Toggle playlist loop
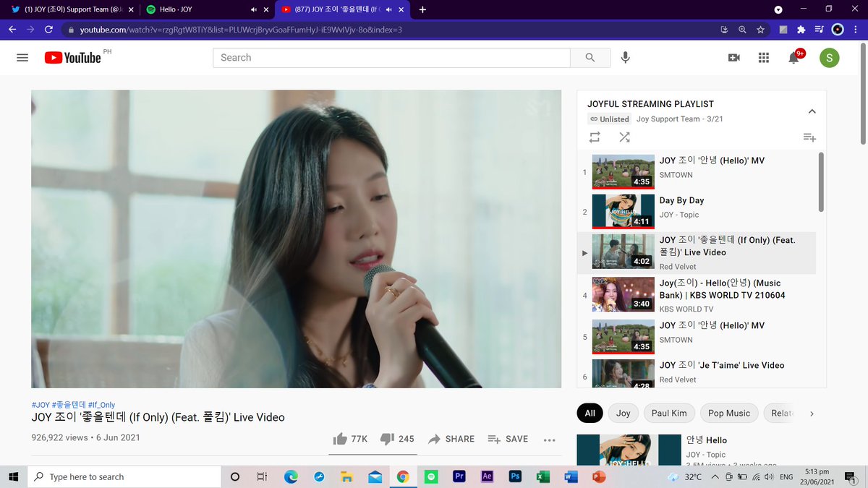 click(595, 137)
